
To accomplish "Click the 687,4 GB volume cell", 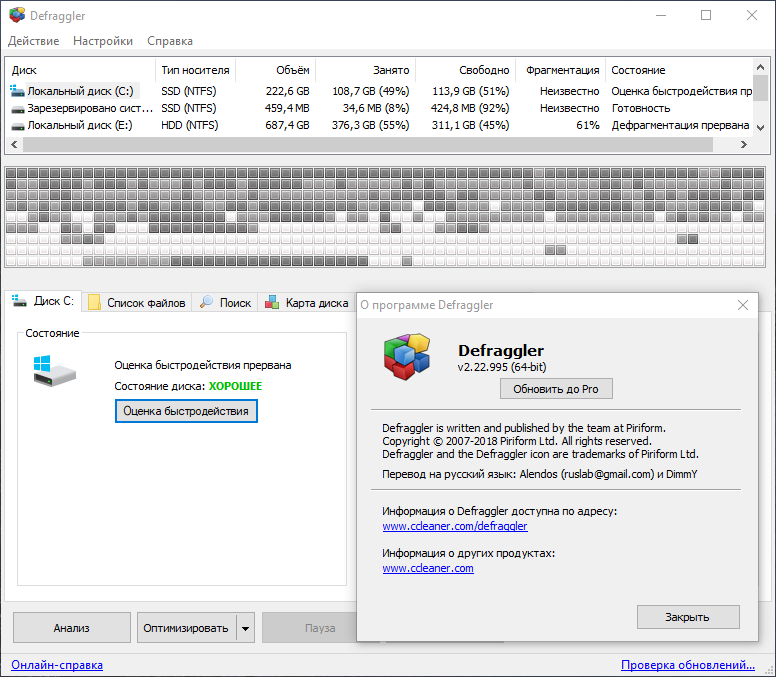I will (x=287, y=125).
